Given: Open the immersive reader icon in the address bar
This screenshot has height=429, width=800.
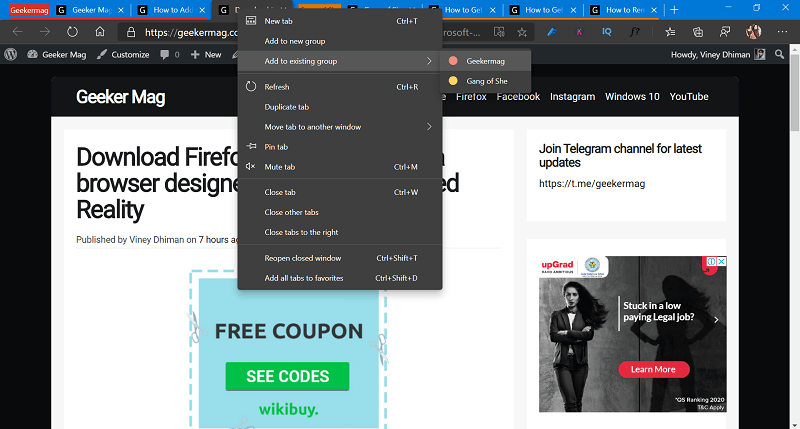Looking at the screenshot, I should (499, 32).
